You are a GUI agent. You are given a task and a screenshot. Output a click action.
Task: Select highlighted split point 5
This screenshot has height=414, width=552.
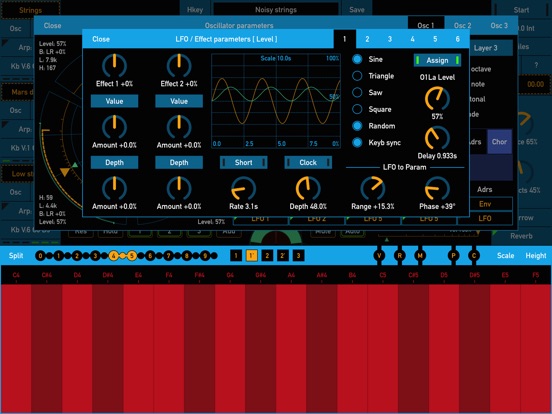[132, 256]
